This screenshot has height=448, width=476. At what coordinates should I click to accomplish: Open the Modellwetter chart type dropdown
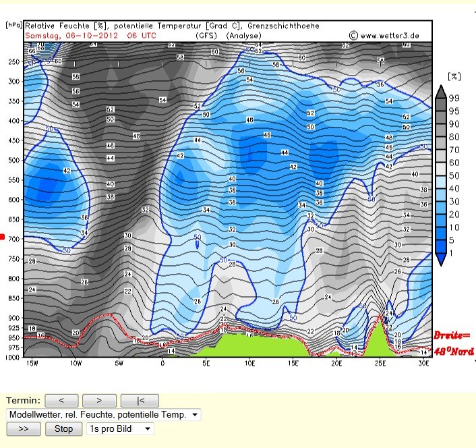point(103,414)
